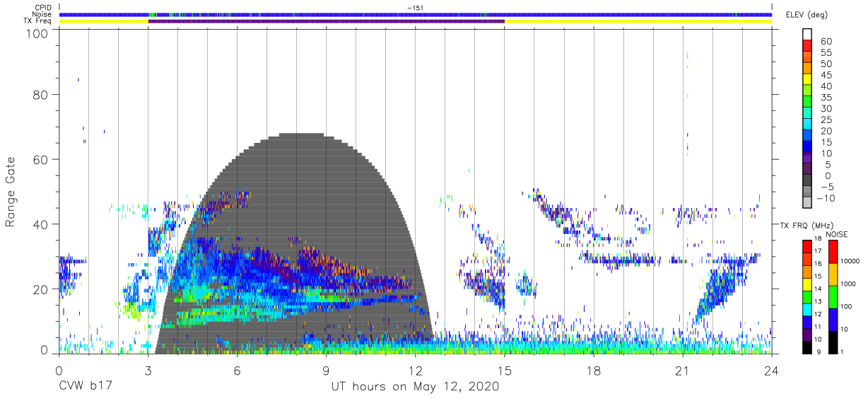Click NOISE legend label 1000

tap(848, 285)
